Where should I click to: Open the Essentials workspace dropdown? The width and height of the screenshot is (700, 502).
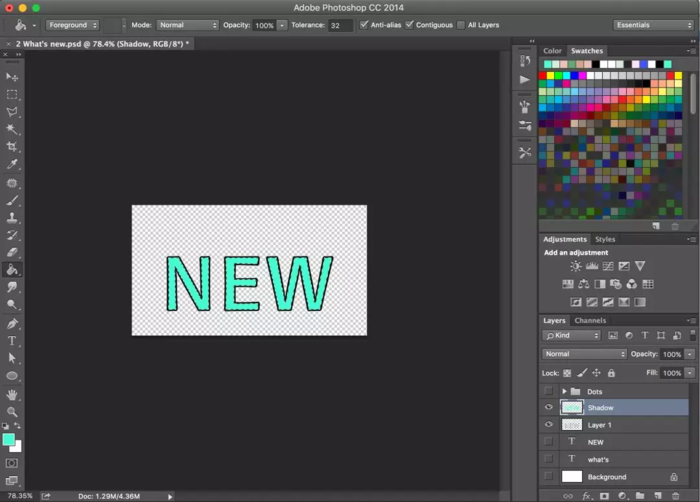653,25
